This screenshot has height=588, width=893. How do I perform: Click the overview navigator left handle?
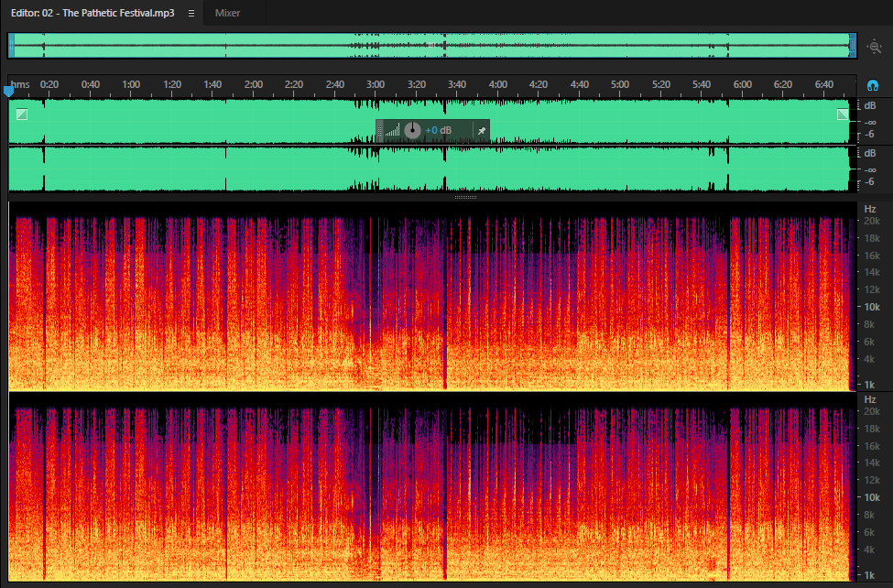tap(11, 46)
